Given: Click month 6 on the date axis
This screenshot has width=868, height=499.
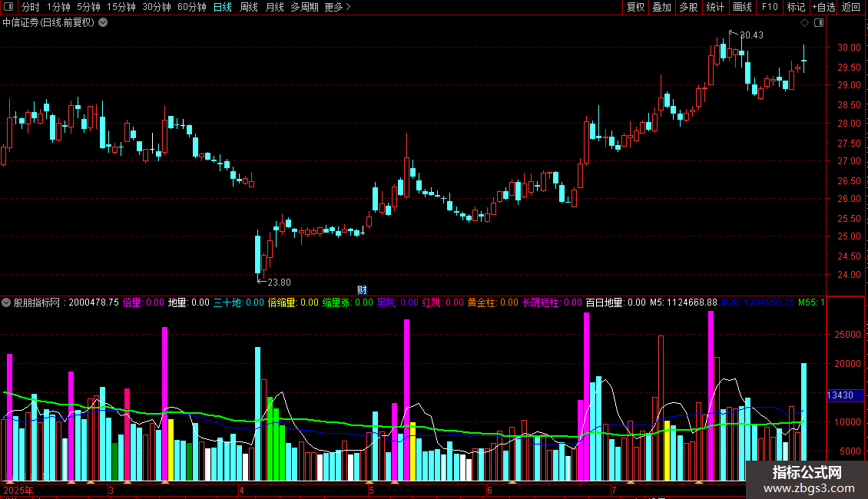Looking at the screenshot, I should (489, 490).
